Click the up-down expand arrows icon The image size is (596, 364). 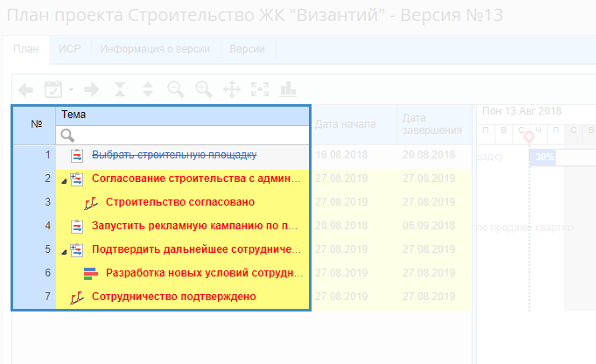[x=148, y=89]
